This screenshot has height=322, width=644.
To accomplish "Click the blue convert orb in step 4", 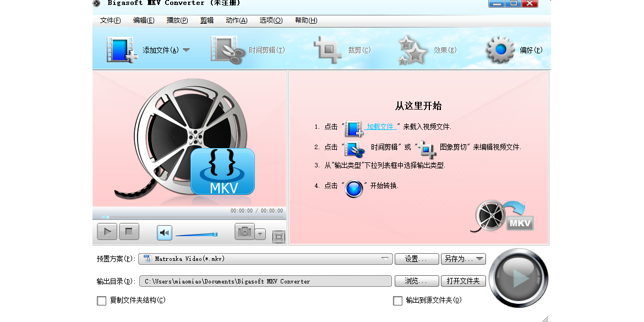I will point(353,188).
